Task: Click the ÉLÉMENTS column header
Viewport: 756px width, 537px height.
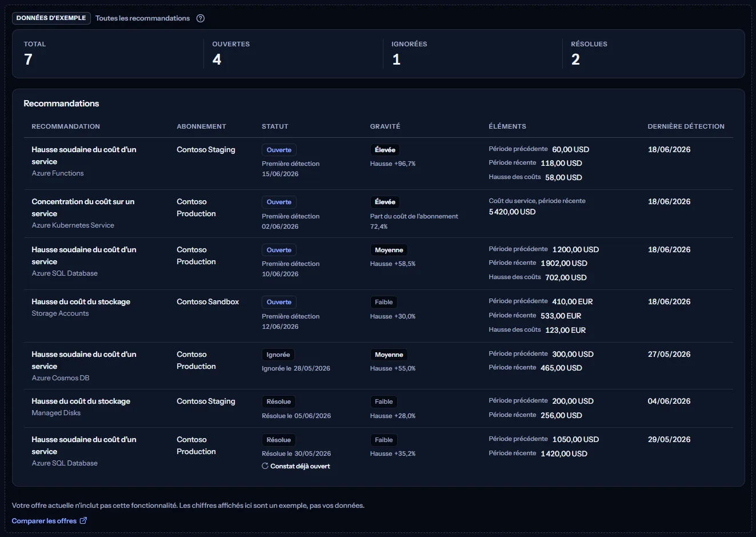Action: pos(507,126)
